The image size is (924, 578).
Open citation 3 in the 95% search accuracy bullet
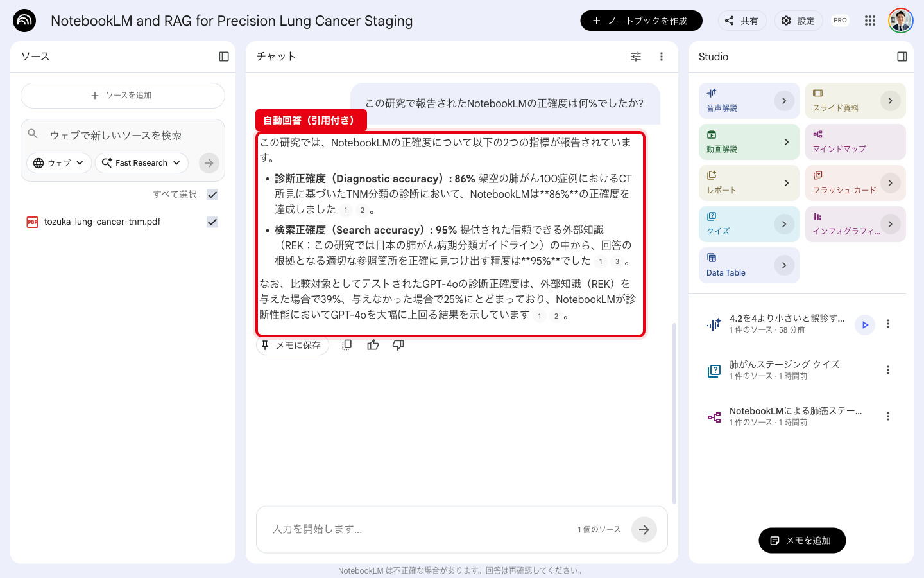tap(617, 261)
